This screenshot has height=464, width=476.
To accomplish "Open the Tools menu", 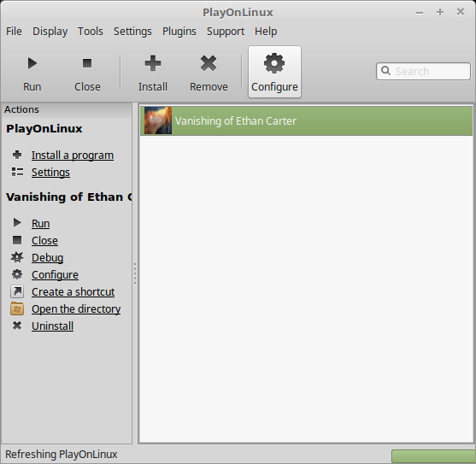I will coord(91,31).
